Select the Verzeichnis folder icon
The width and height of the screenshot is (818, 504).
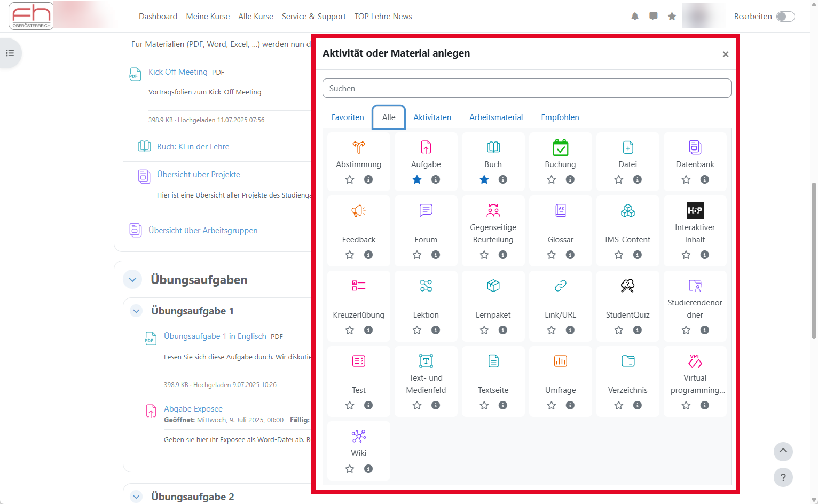[x=628, y=361]
